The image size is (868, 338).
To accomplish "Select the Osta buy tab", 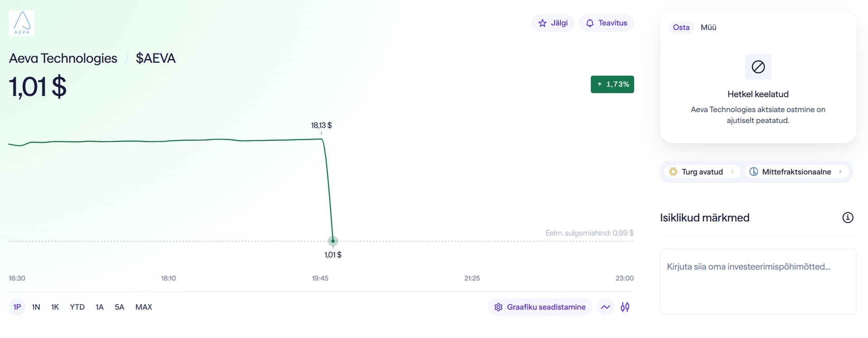I will click(x=681, y=28).
